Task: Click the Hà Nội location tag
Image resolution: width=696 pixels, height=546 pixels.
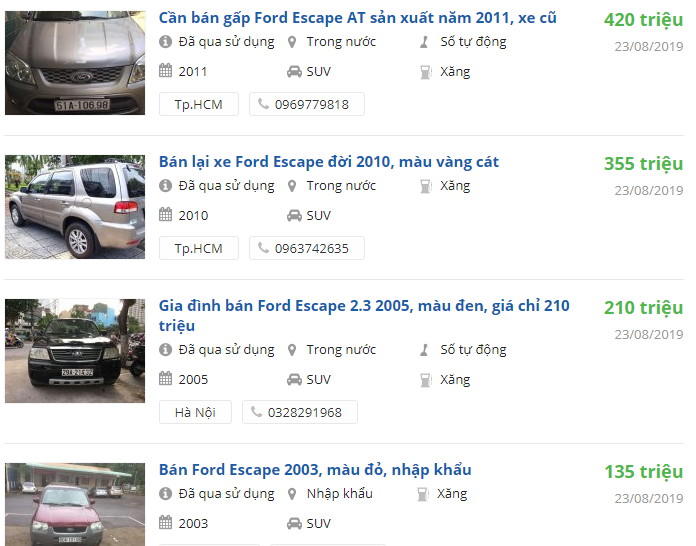Action: (x=195, y=412)
